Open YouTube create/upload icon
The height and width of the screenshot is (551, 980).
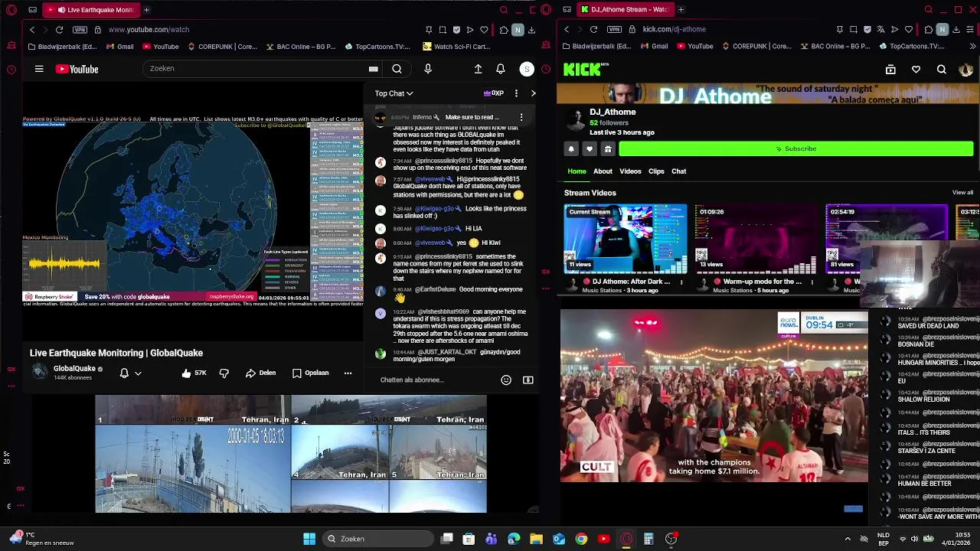click(x=478, y=69)
